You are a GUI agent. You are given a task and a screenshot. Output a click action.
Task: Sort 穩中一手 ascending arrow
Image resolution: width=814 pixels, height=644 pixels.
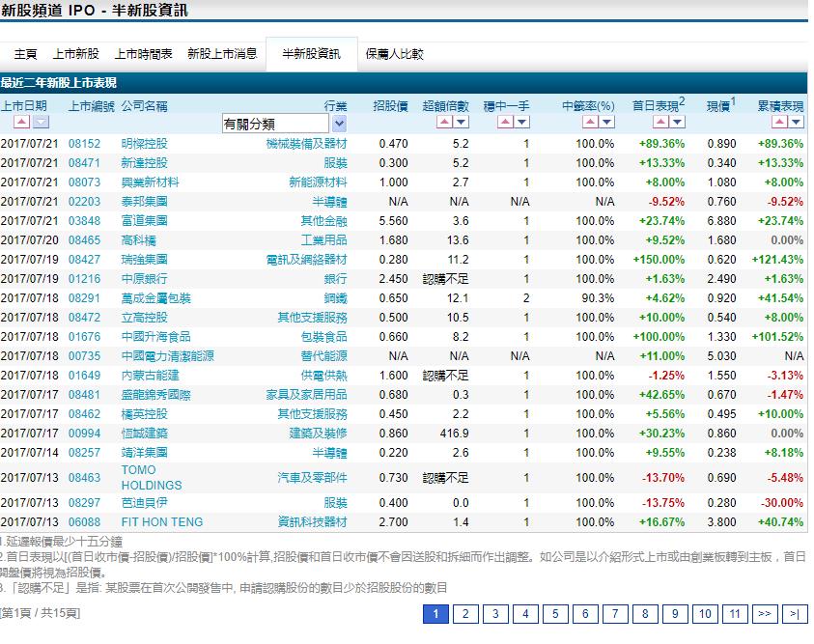505,122
